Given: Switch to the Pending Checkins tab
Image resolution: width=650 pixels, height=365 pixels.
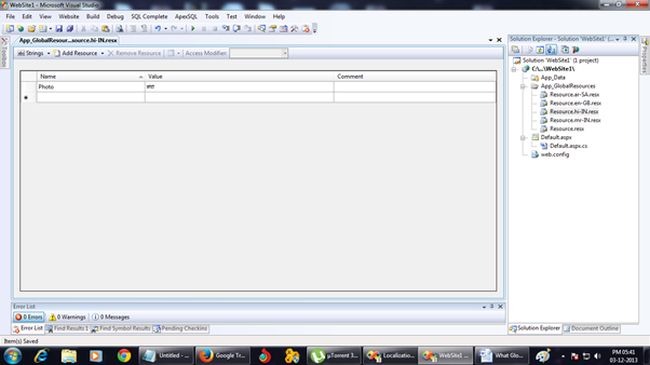Looking at the screenshot, I should point(180,328).
